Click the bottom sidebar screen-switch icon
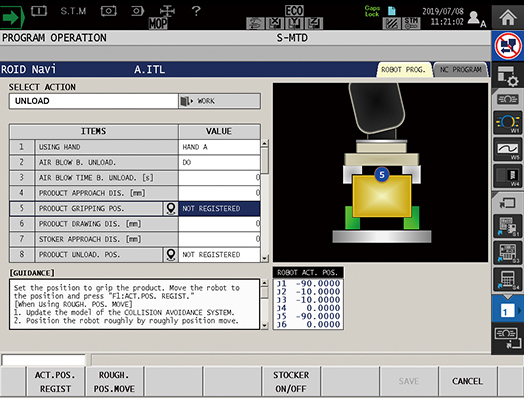The width and height of the screenshot is (524, 398). pos(508,338)
